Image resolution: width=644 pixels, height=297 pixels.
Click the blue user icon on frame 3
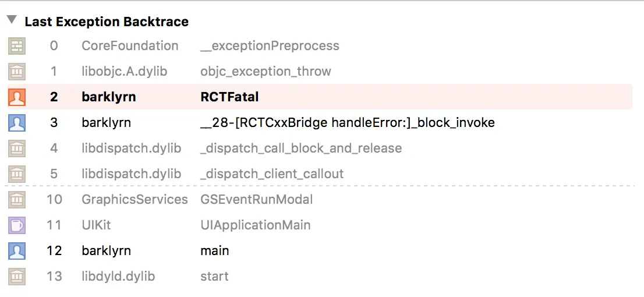17,123
